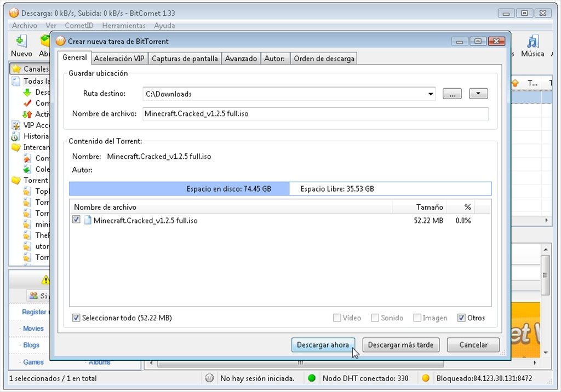The image size is (561, 392).
Task: Click the main window horizontal scrollbar thumb
Action: point(301,363)
